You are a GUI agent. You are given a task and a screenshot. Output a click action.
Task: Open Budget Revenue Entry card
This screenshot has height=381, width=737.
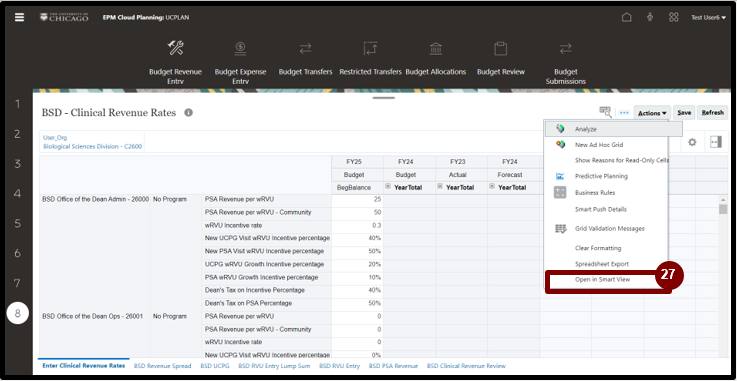pos(175,62)
